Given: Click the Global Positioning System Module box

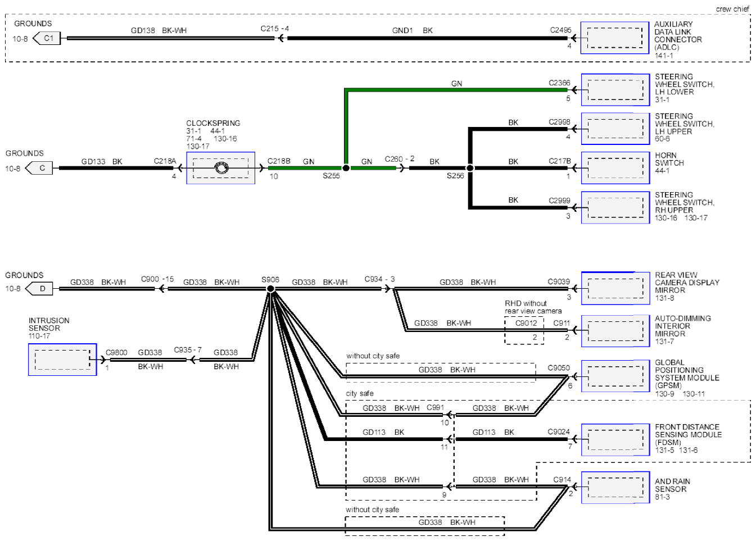Looking at the screenshot, I should click(x=615, y=376).
